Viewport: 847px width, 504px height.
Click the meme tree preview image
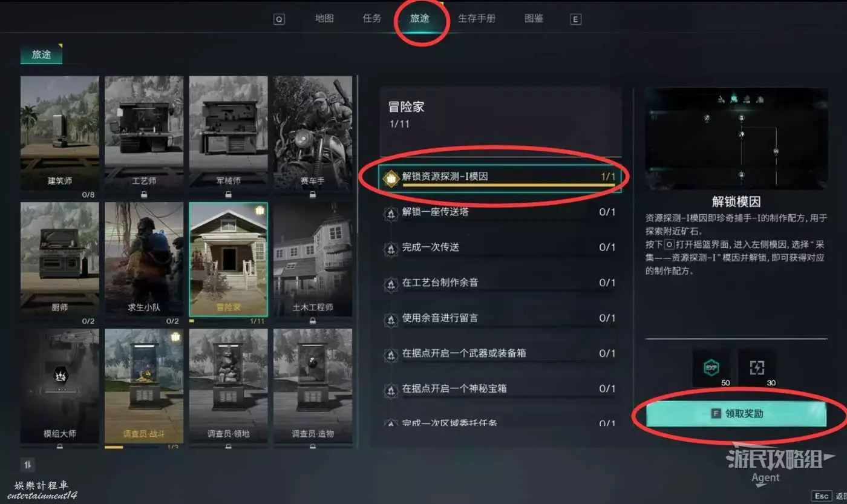click(736, 139)
